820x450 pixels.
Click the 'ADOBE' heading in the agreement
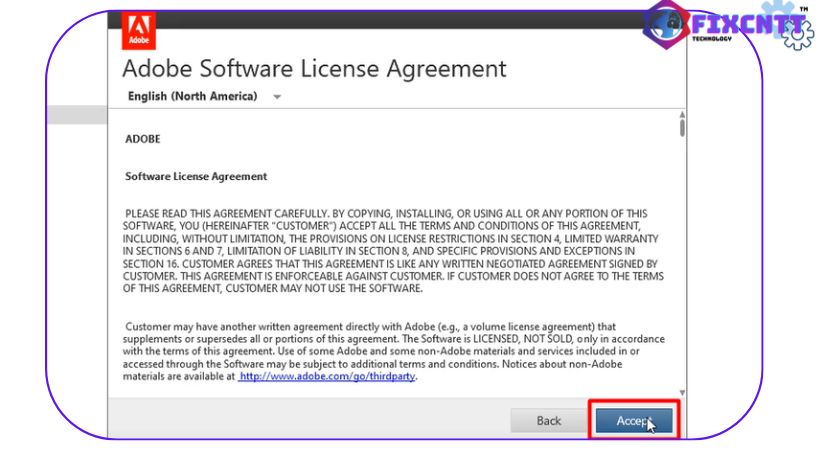(x=143, y=139)
